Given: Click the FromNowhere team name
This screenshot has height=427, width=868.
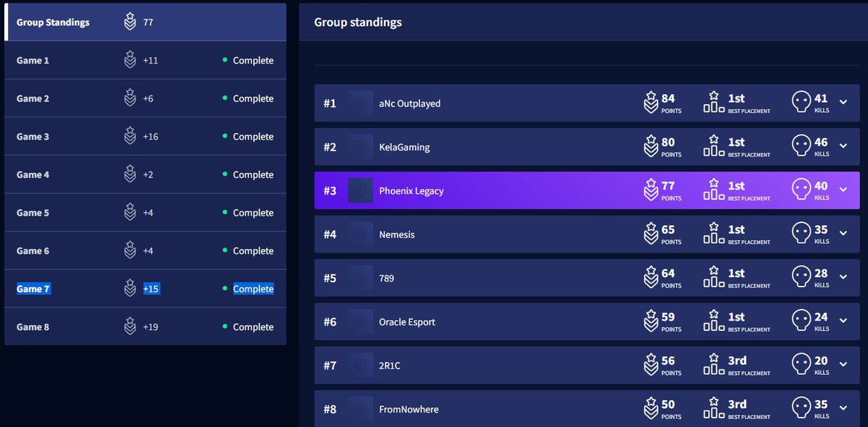Looking at the screenshot, I should 409,410.
